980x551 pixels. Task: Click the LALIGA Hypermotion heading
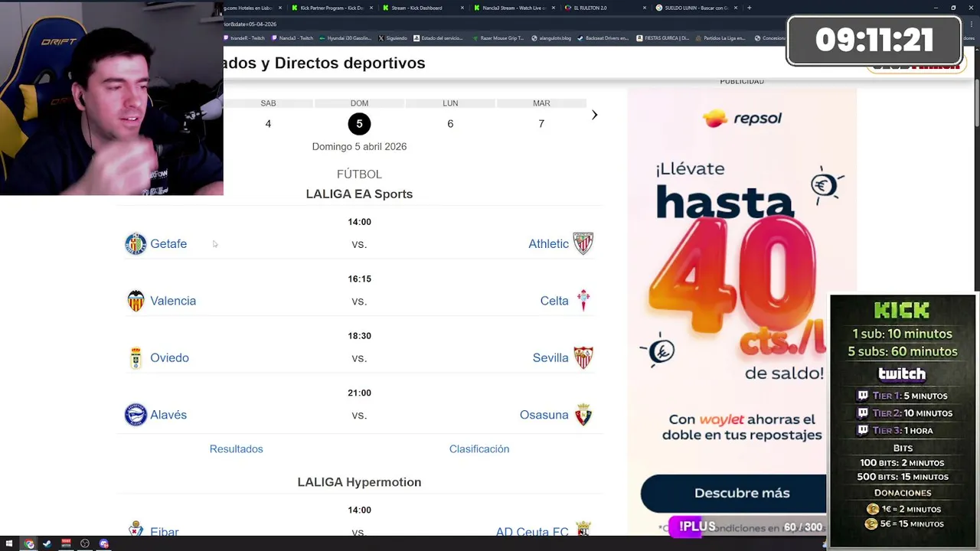point(359,482)
